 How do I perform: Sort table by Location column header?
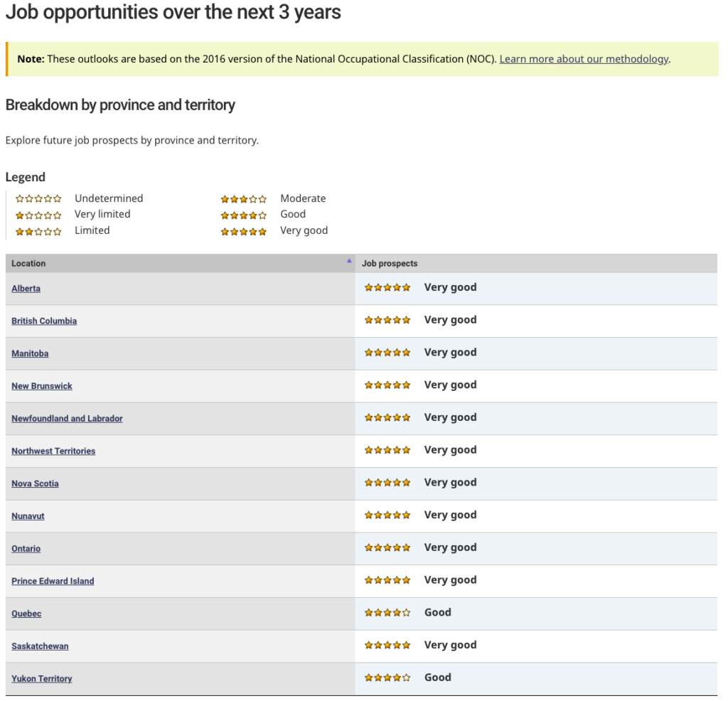pos(28,264)
